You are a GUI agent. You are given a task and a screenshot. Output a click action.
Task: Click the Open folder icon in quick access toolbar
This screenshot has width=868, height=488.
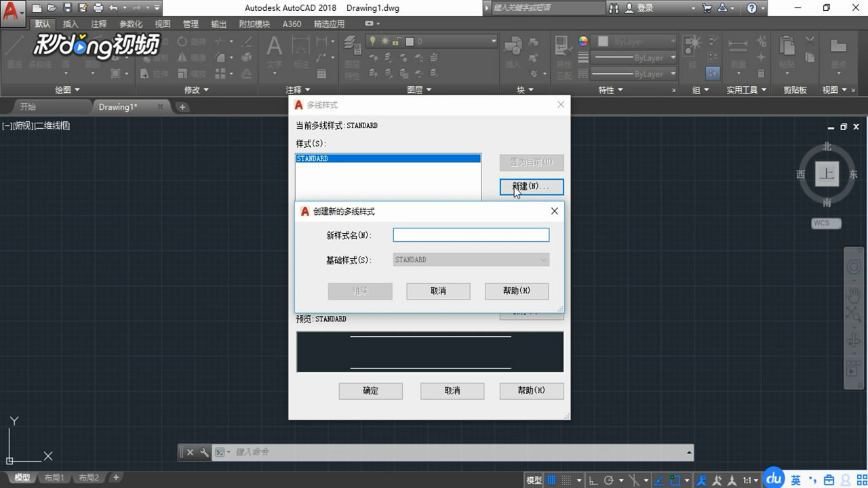click(x=52, y=8)
